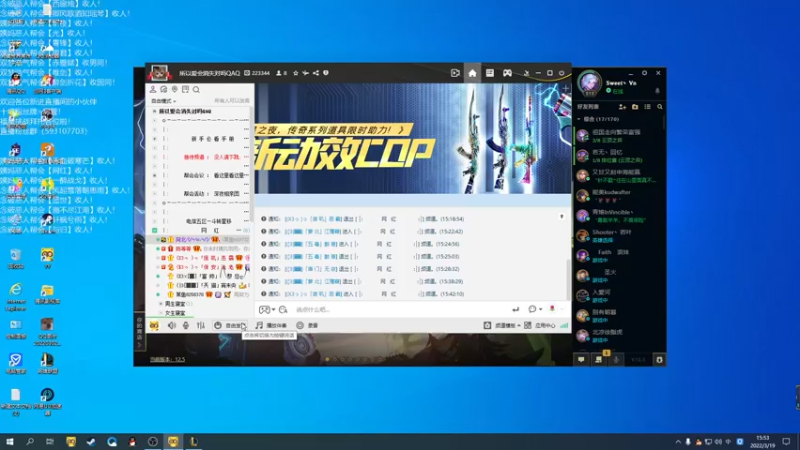Select the 帮会活动 sub-channel

click(211, 194)
